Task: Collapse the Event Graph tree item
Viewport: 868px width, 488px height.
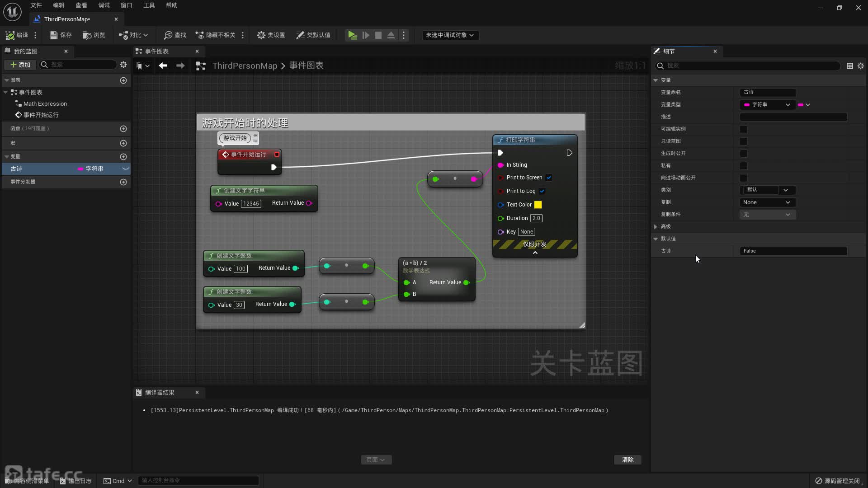Action: pos(6,92)
